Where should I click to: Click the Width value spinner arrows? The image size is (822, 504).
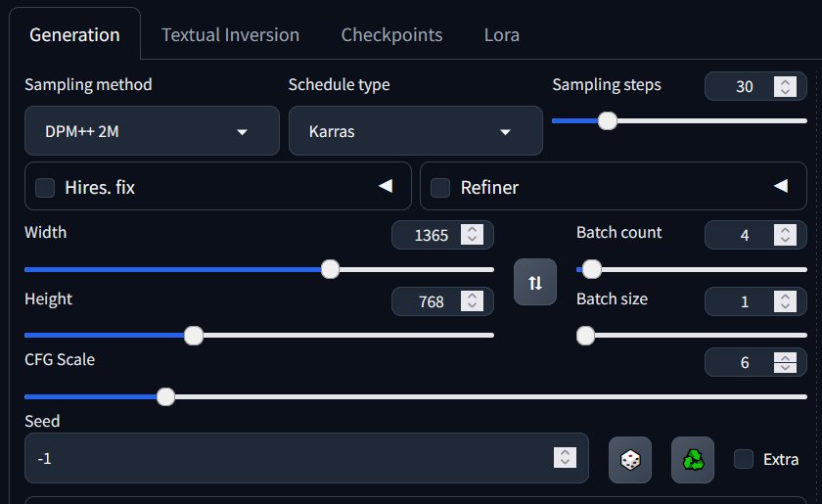click(x=473, y=235)
